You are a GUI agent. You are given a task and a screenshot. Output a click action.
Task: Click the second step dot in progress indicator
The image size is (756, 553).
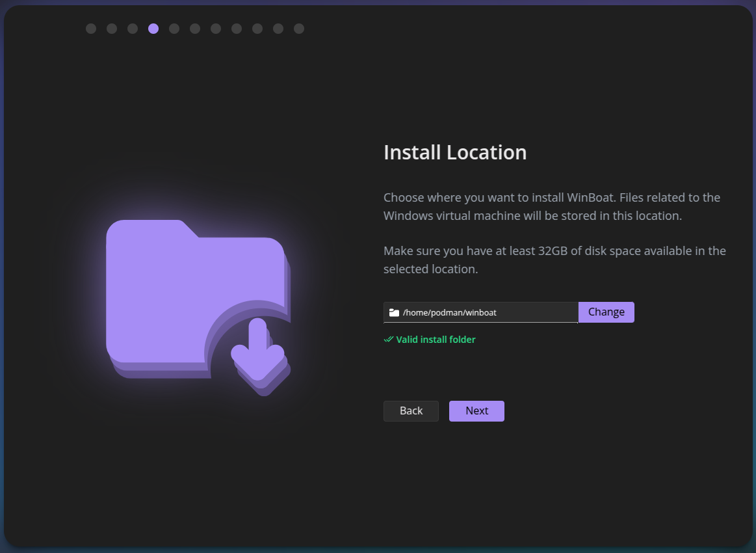tap(112, 29)
